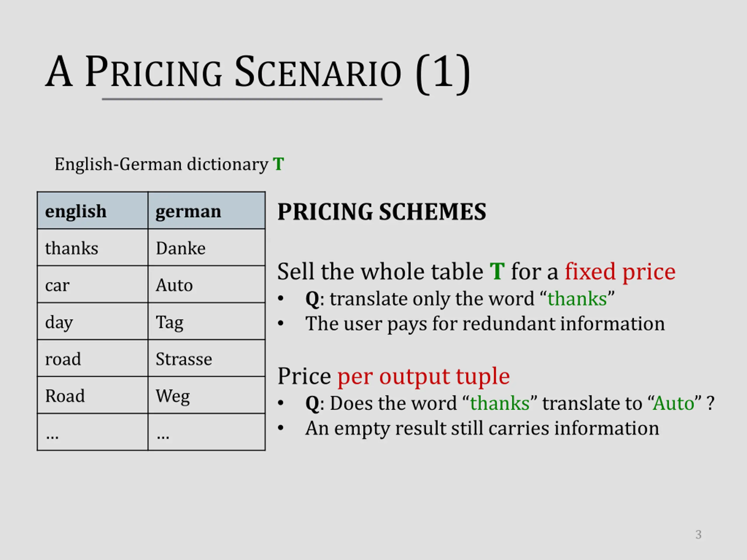Click slide number 3 in the corner
The height and width of the screenshot is (560, 747).
(x=698, y=535)
